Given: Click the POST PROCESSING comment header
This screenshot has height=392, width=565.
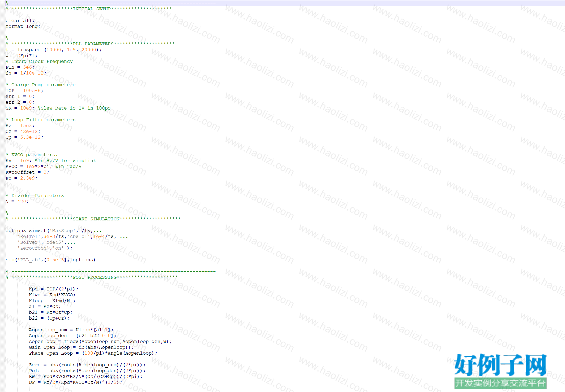Looking at the screenshot, I should (92, 277).
